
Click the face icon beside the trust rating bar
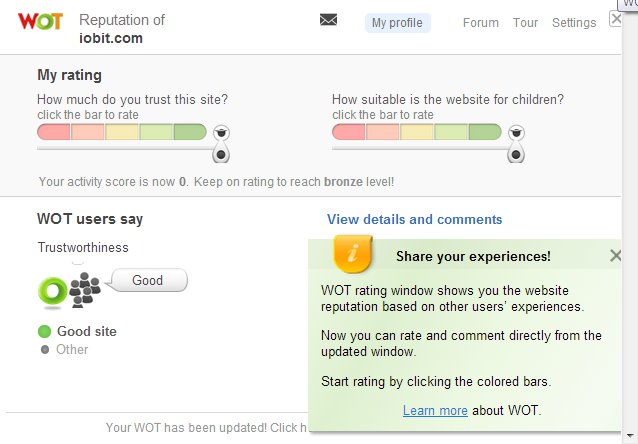click(x=221, y=132)
